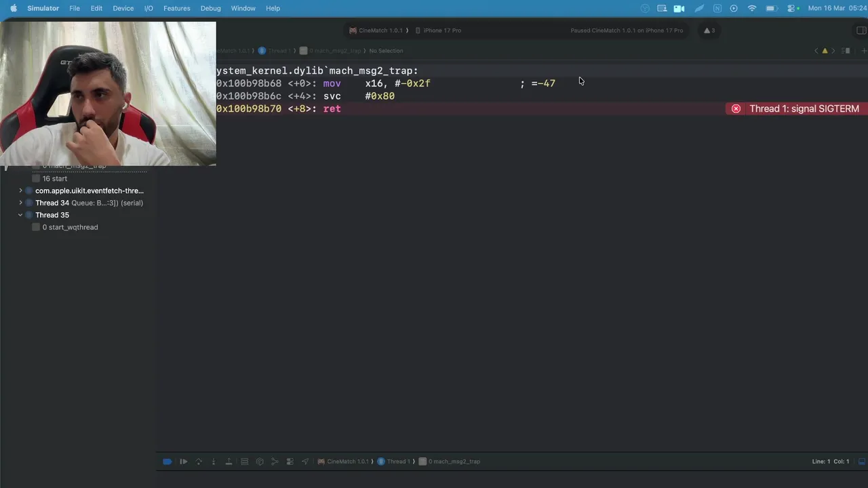Expand com.apple.uikit.eventfetch-thread row
This screenshot has width=868, height=488.
tap(20, 190)
